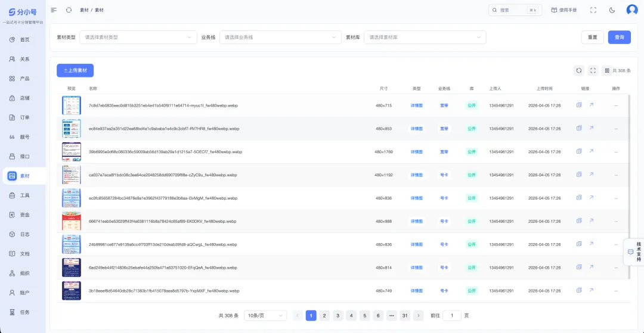
Task: Open the column settings icon
Action: tap(606, 70)
